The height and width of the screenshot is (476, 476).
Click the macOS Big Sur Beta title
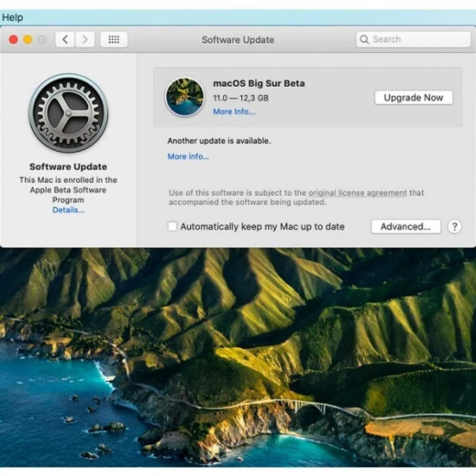pyautogui.click(x=259, y=83)
